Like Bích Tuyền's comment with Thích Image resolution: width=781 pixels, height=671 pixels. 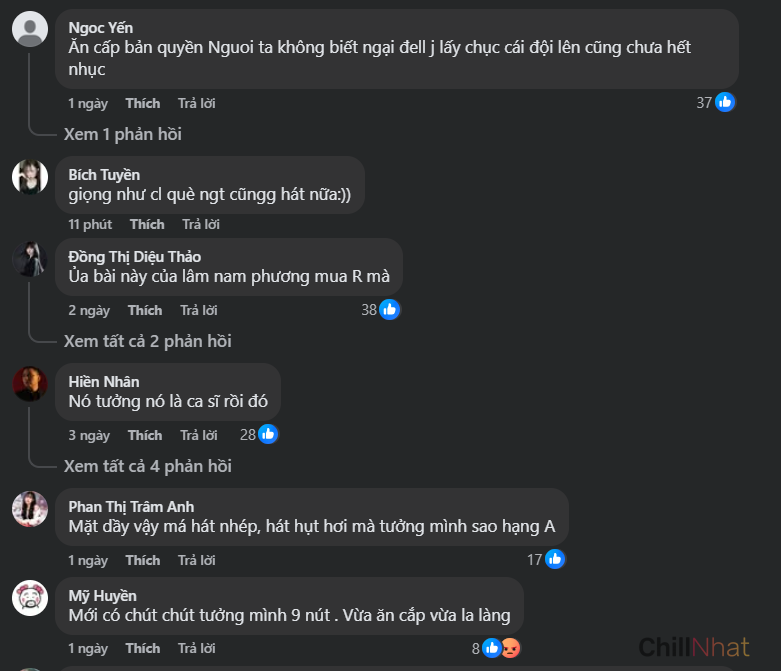tap(147, 224)
